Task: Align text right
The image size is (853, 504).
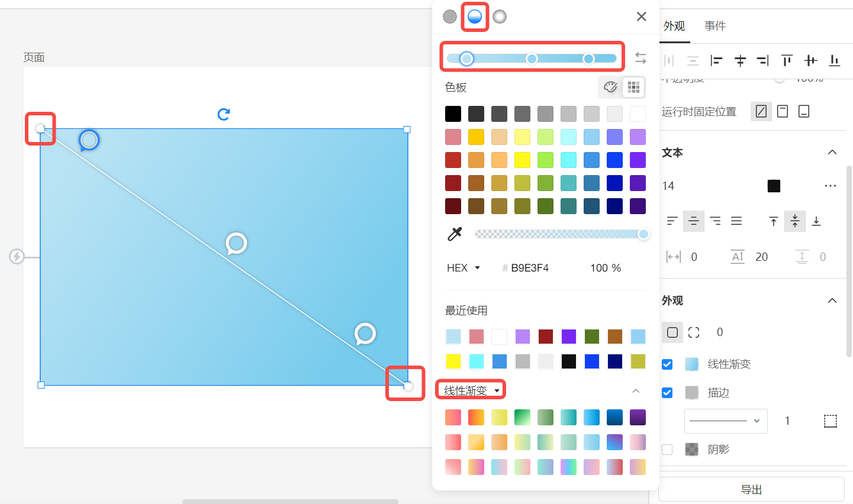Action: coord(715,221)
